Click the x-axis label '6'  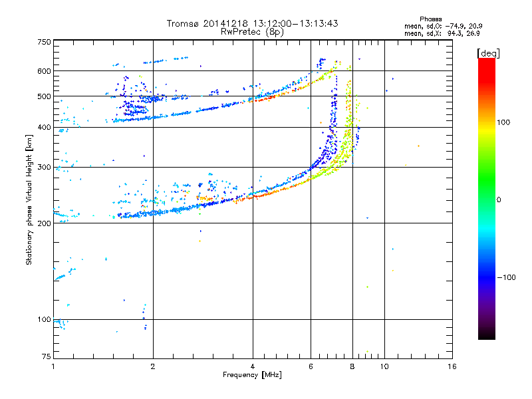311,366
